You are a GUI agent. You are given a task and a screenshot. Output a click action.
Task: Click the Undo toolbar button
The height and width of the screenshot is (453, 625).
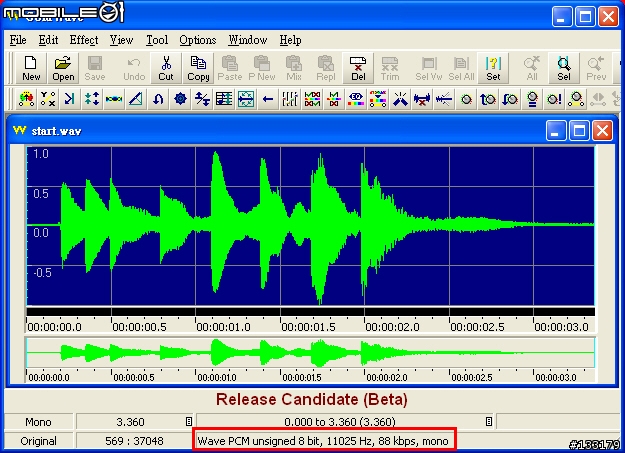coord(134,68)
